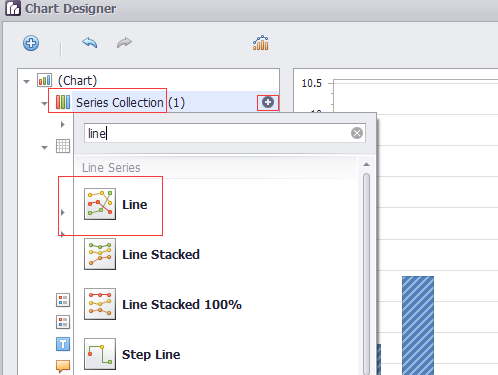Select the (Chart) tree item
This screenshot has height=375, width=498.
coord(77,80)
